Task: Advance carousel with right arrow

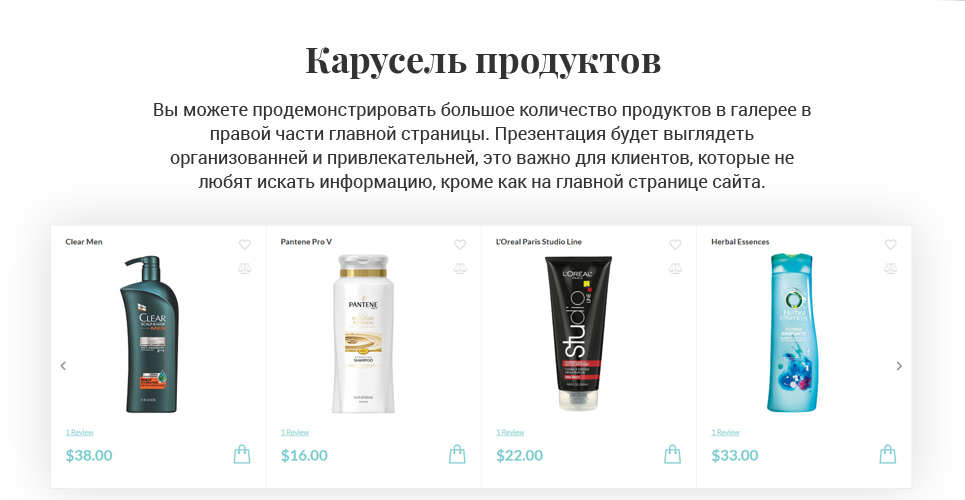Action: [899, 366]
